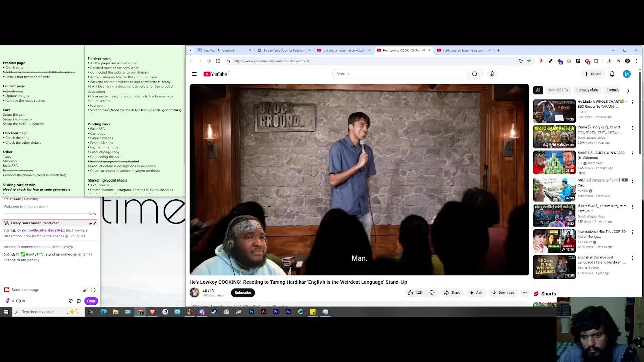Open the account avatar menu on YouTube
This screenshot has height=362, width=644.
pyautogui.click(x=626, y=74)
